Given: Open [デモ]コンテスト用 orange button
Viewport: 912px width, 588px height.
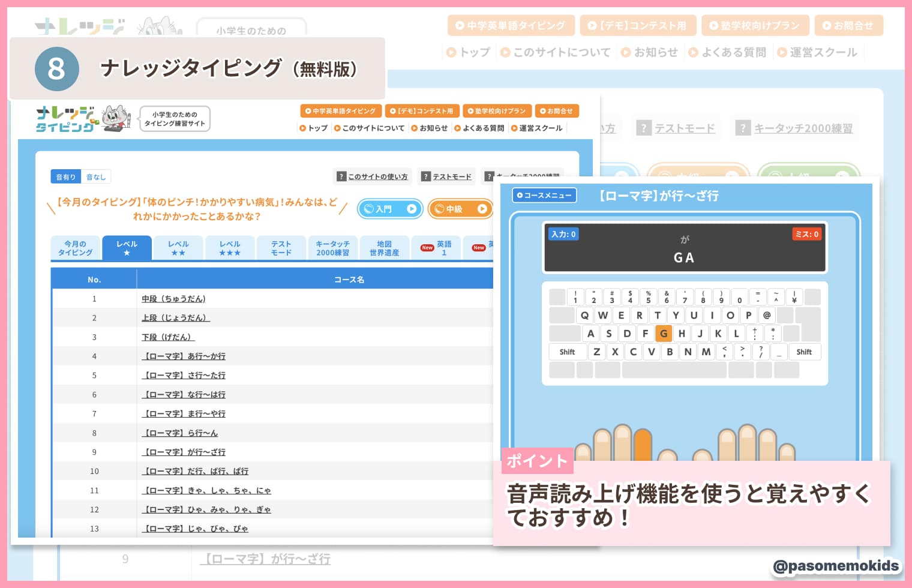Looking at the screenshot, I should click(422, 111).
